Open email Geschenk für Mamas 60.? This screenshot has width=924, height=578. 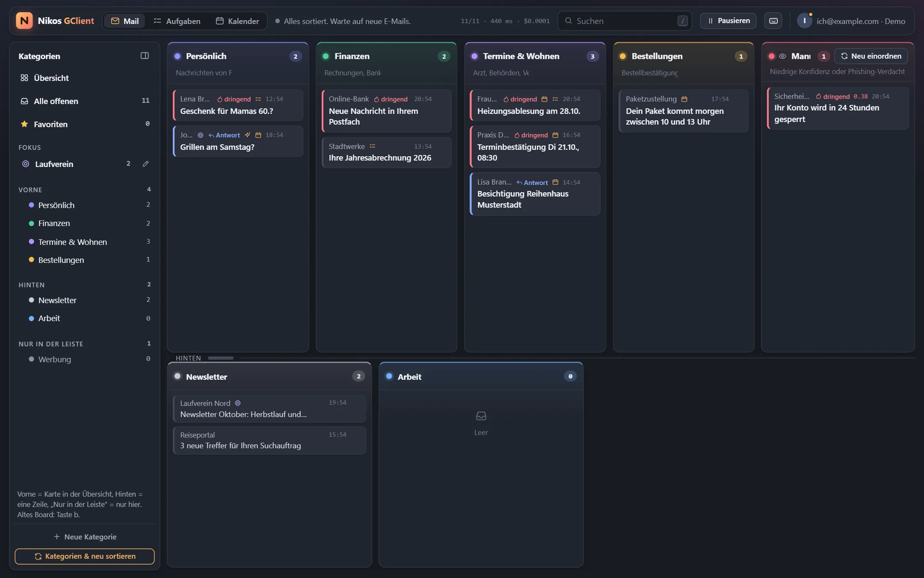(238, 105)
